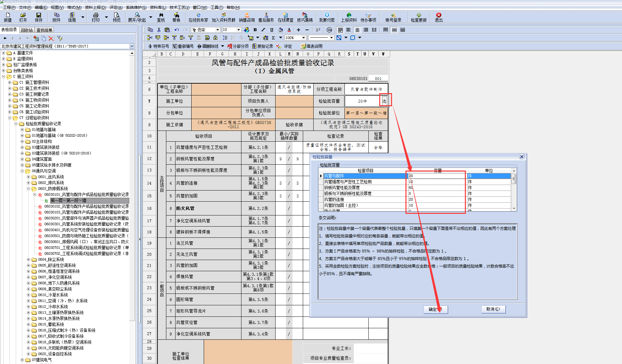Viewport: 622px width, 364px height.
Task: Click the 在线找专家 online expert icon
Action: (x=198, y=17)
